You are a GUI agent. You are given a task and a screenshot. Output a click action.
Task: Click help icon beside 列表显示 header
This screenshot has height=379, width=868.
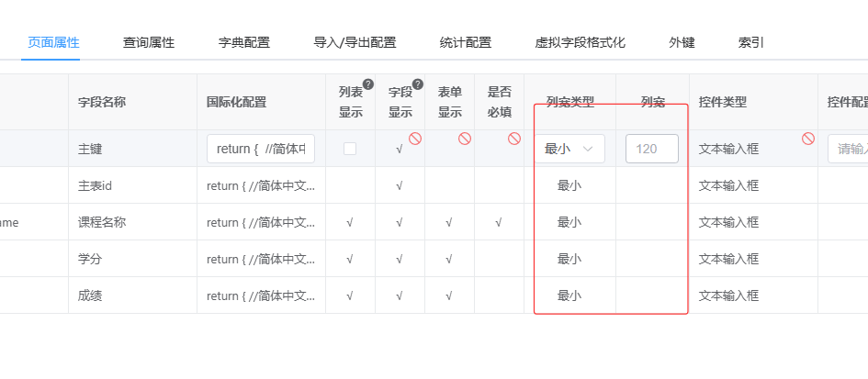[x=368, y=84]
